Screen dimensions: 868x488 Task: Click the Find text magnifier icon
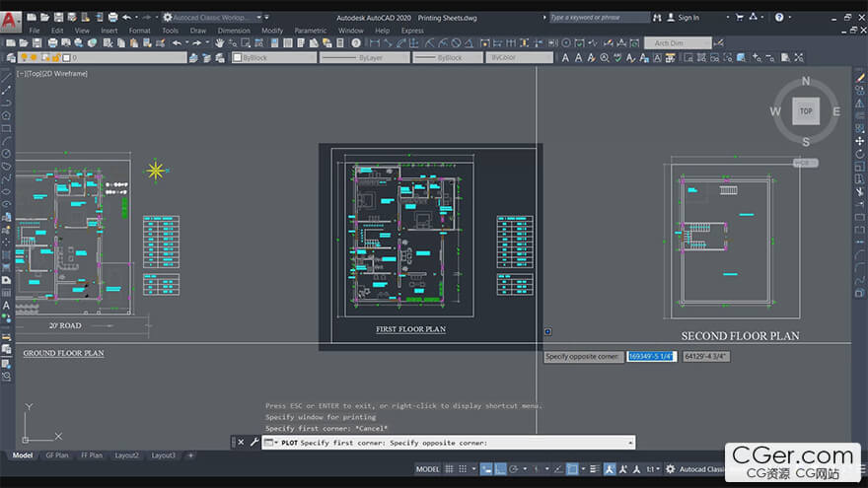tap(605, 57)
